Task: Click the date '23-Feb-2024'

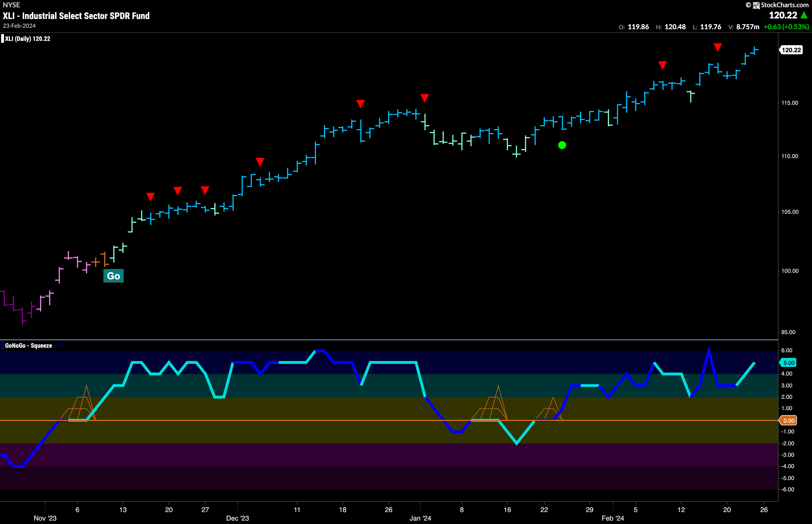Action: [19, 26]
